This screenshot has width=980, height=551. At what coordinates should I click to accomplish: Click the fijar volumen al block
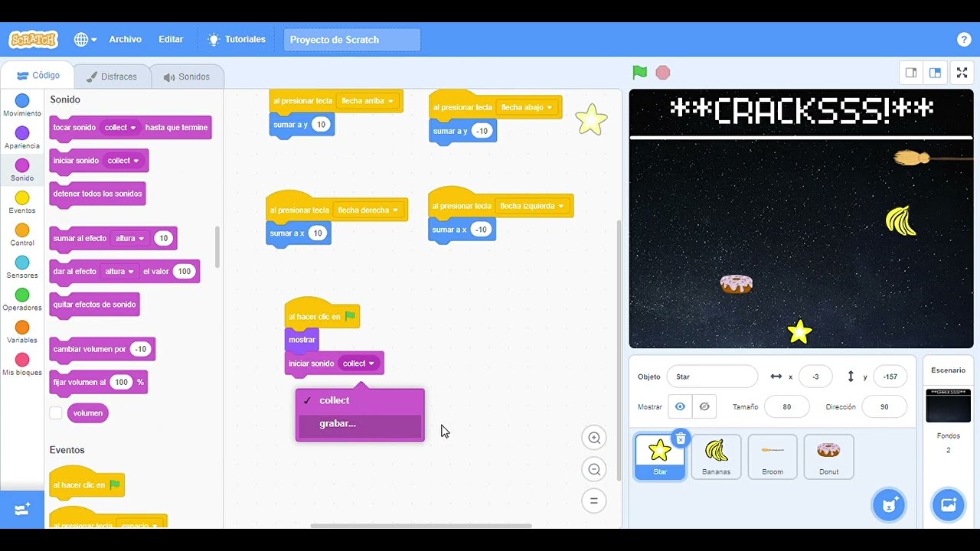coord(98,382)
